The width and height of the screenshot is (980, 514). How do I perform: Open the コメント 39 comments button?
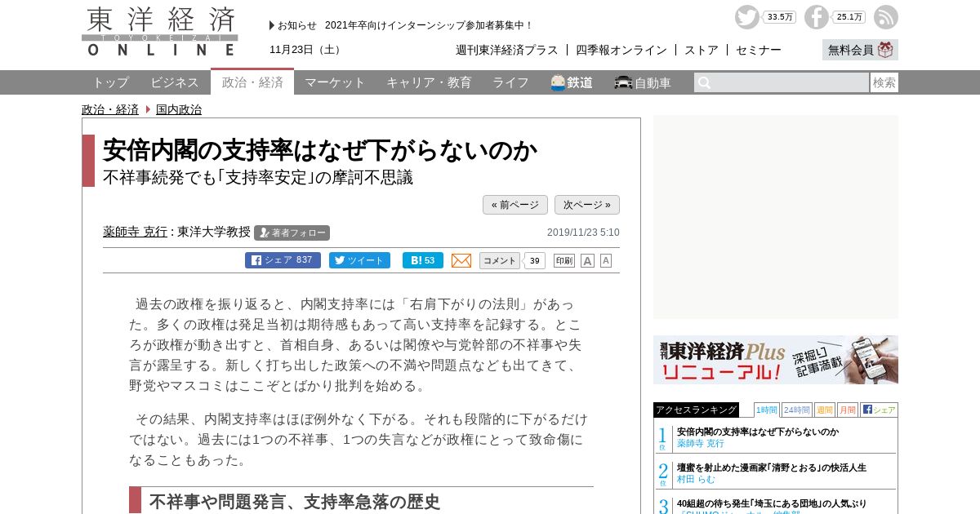point(512,260)
